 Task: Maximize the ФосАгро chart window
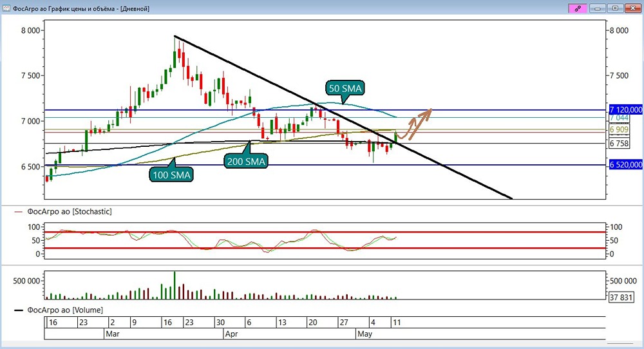tap(615, 8)
